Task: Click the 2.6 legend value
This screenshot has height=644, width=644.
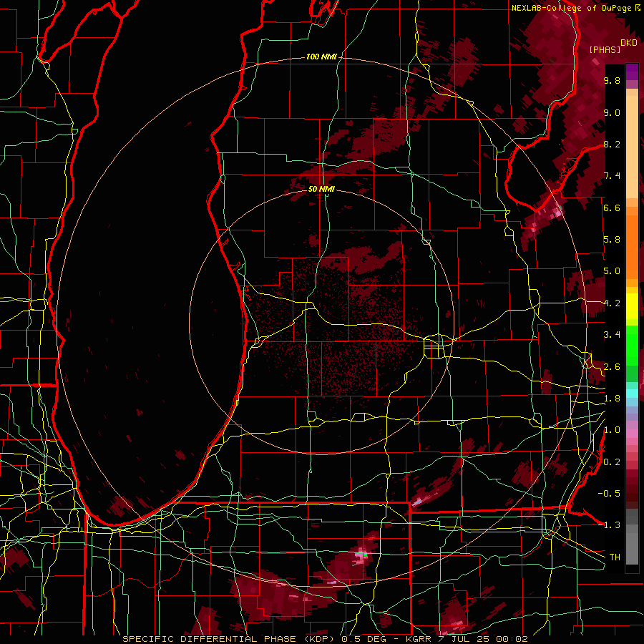Action: 612,367
